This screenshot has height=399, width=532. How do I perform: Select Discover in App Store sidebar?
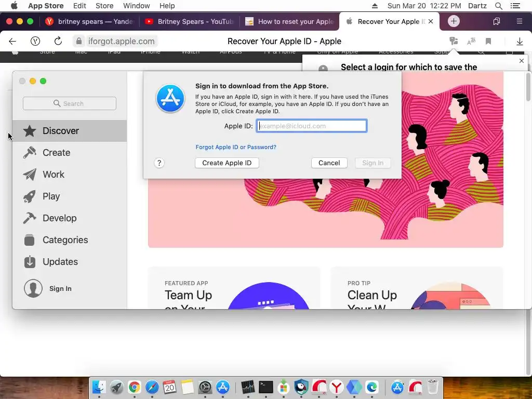70,131
